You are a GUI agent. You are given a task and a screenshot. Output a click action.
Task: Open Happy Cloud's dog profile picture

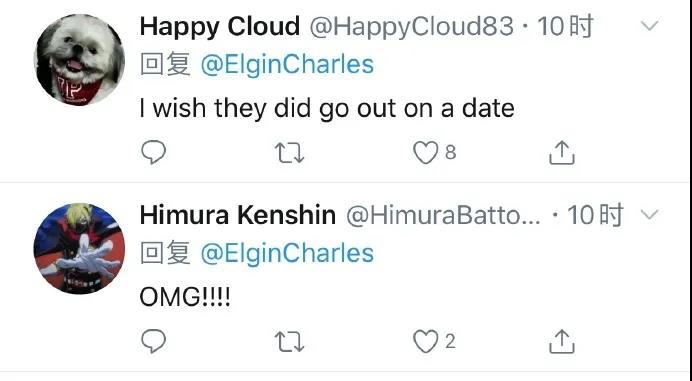point(79,60)
